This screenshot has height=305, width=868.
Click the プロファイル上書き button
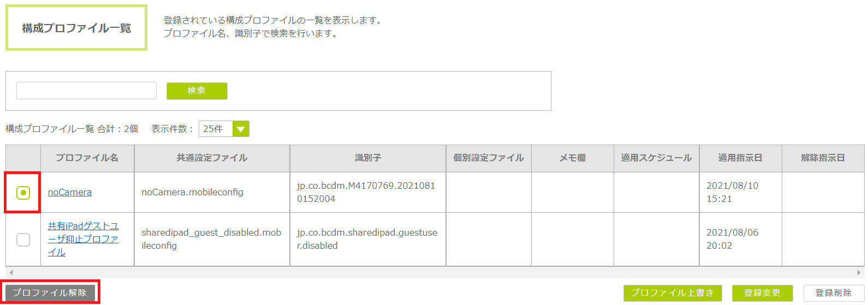coord(673,293)
